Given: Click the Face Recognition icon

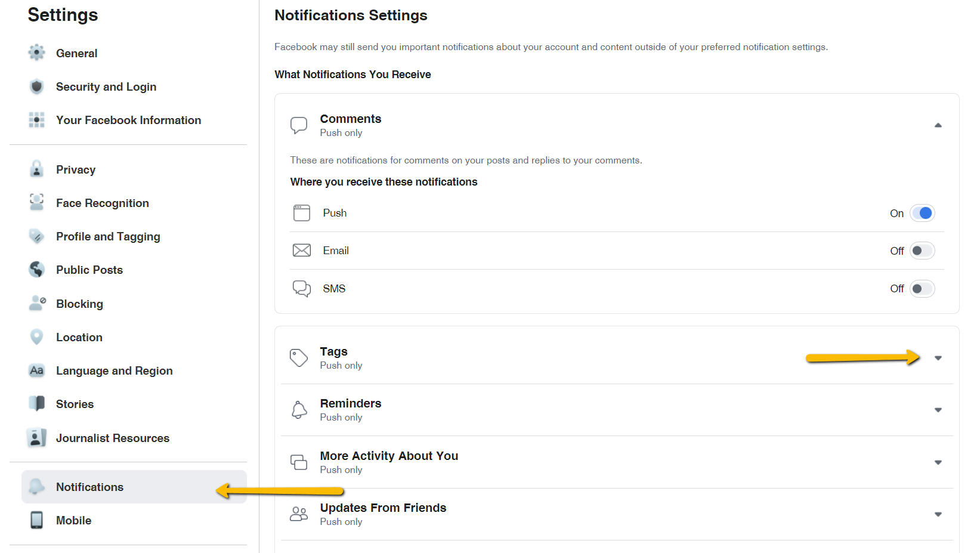Looking at the screenshot, I should pyautogui.click(x=36, y=203).
